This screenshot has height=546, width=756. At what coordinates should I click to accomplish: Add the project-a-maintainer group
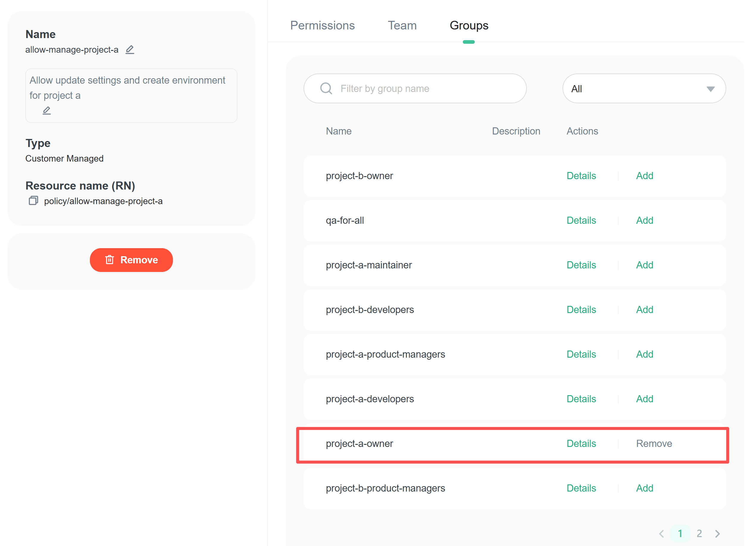click(644, 265)
